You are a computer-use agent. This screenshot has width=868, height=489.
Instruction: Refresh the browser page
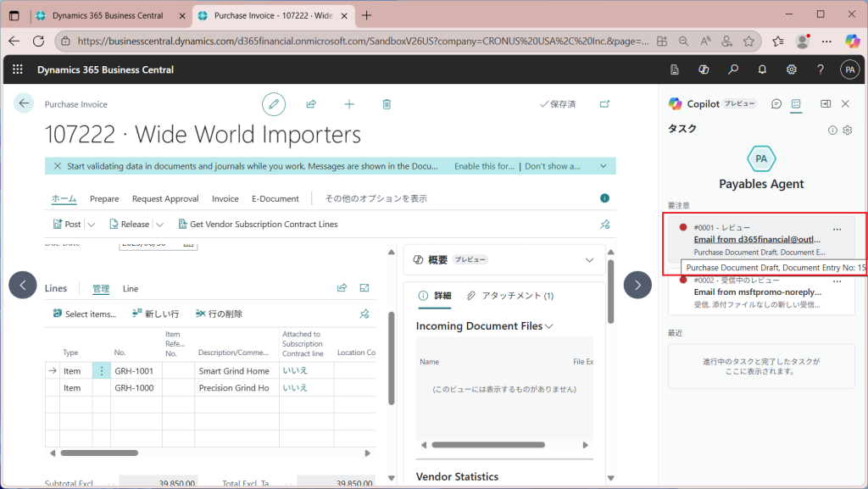(x=38, y=41)
